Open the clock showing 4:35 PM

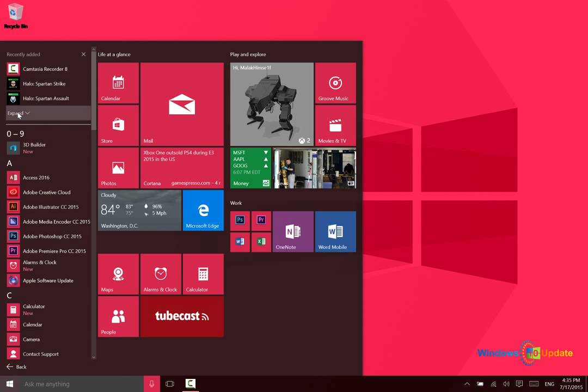571,384
